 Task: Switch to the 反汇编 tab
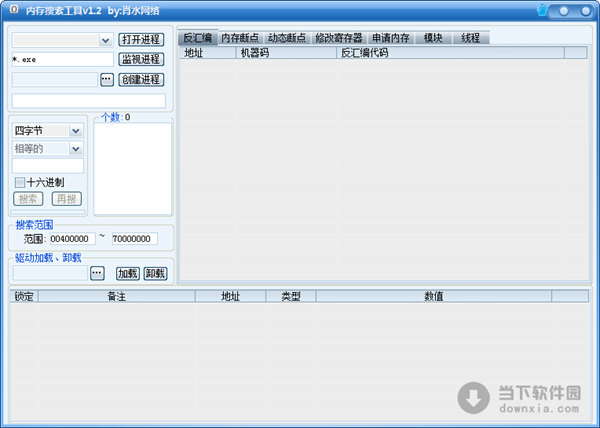[x=198, y=38]
